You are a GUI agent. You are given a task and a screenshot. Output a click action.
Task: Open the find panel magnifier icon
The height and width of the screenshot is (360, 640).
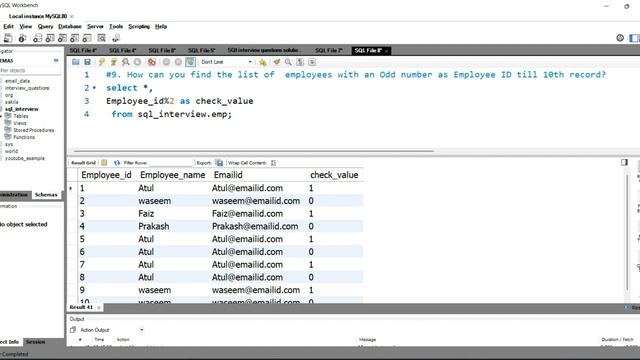coord(288,62)
